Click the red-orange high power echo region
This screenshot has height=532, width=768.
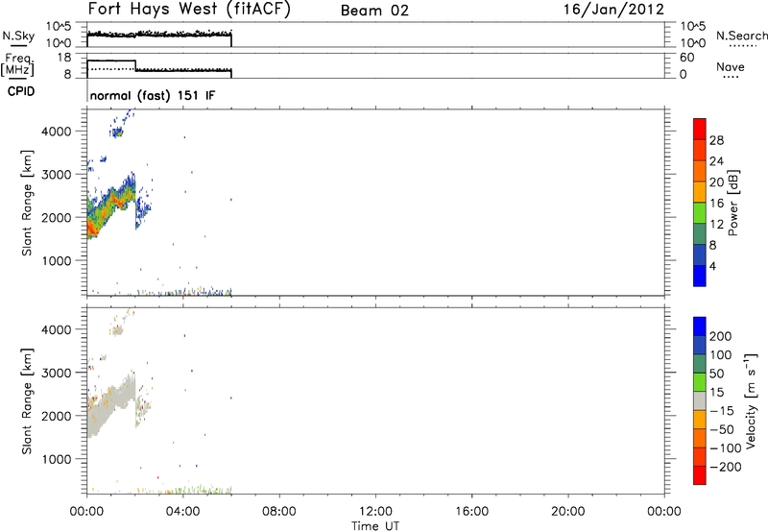92,228
